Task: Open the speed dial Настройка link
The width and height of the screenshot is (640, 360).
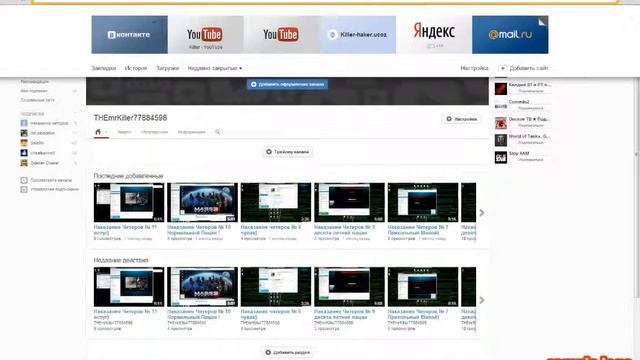Action: point(474,68)
